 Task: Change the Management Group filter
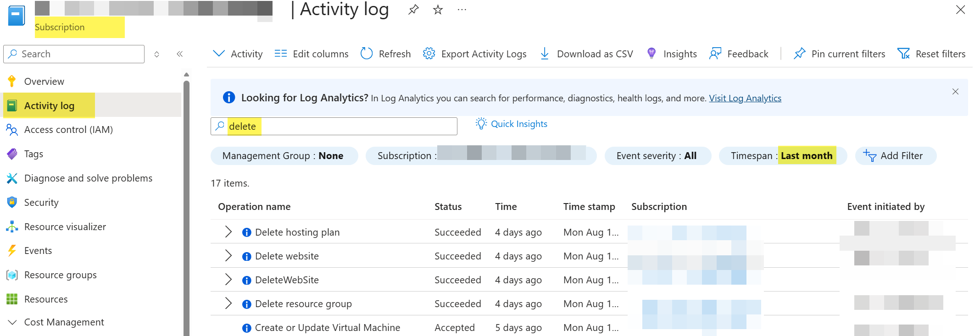[284, 156]
